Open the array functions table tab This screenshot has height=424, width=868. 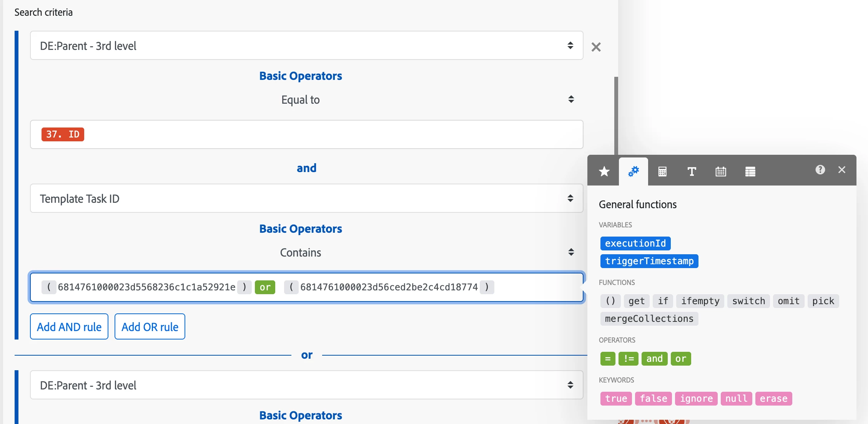click(x=750, y=171)
